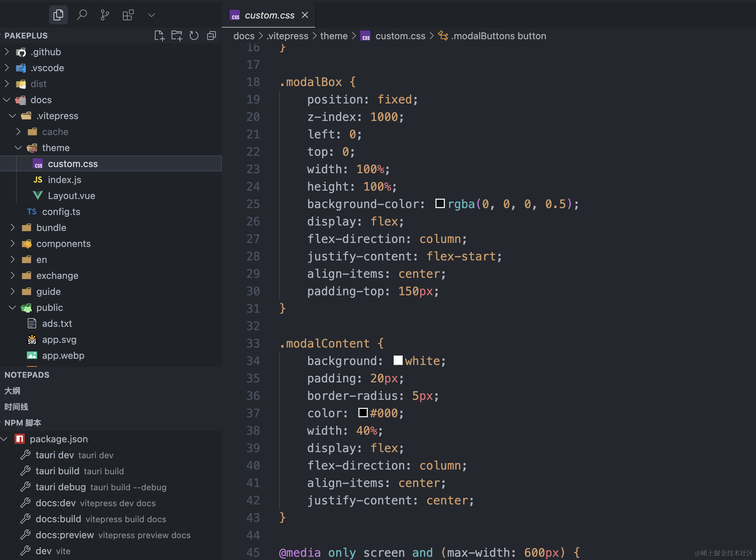The height and width of the screenshot is (560, 756).
Task: Close the custom.css editor tab
Action: pyautogui.click(x=305, y=15)
